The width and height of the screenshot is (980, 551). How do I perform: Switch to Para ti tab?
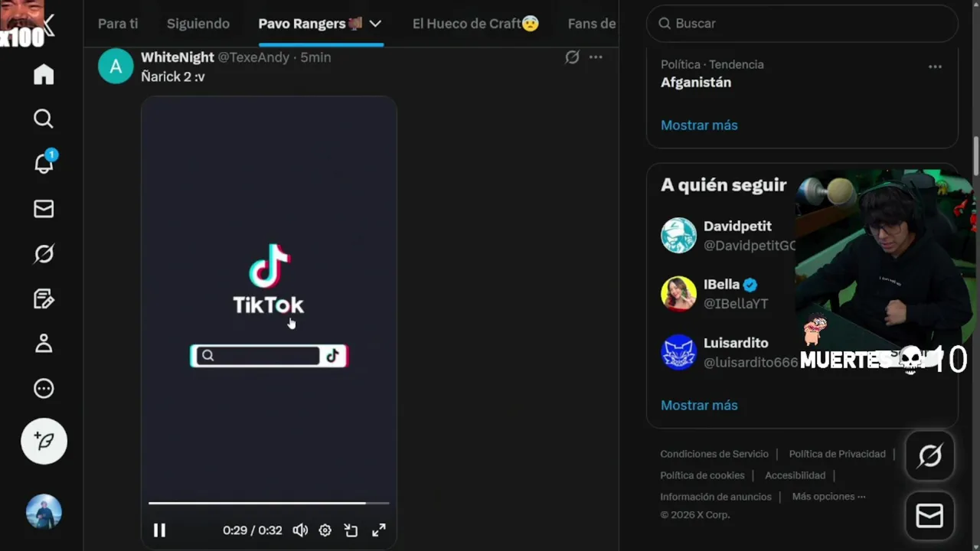118,24
